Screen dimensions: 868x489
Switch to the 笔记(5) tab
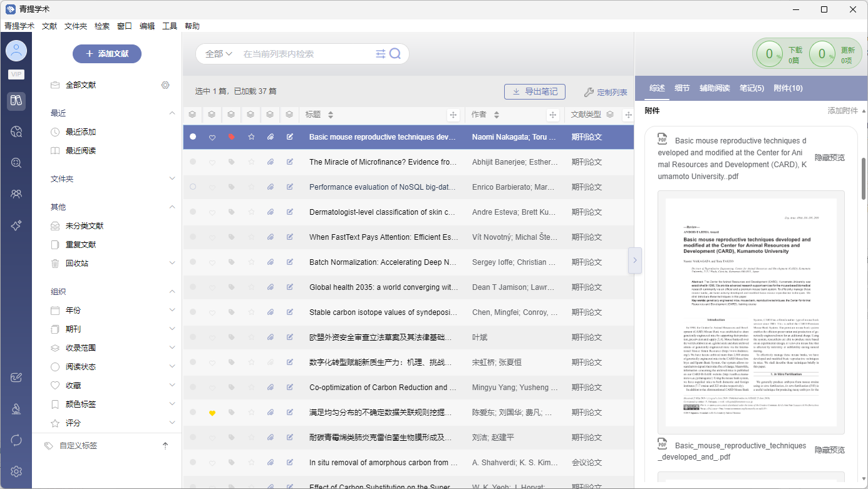pyautogui.click(x=752, y=88)
